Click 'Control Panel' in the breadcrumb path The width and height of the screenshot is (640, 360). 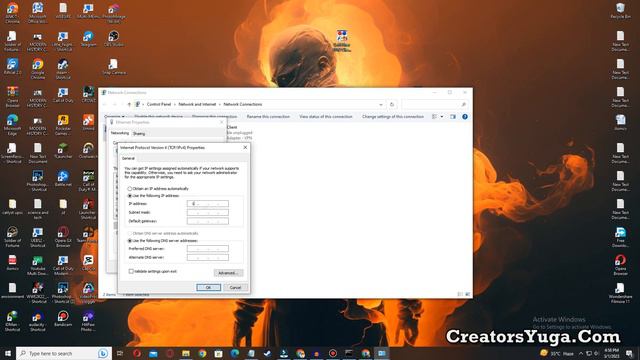click(x=159, y=104)
